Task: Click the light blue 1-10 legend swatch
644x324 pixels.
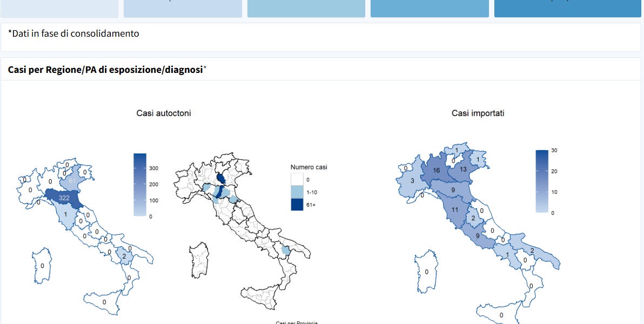Action: [x=297, y=192]
